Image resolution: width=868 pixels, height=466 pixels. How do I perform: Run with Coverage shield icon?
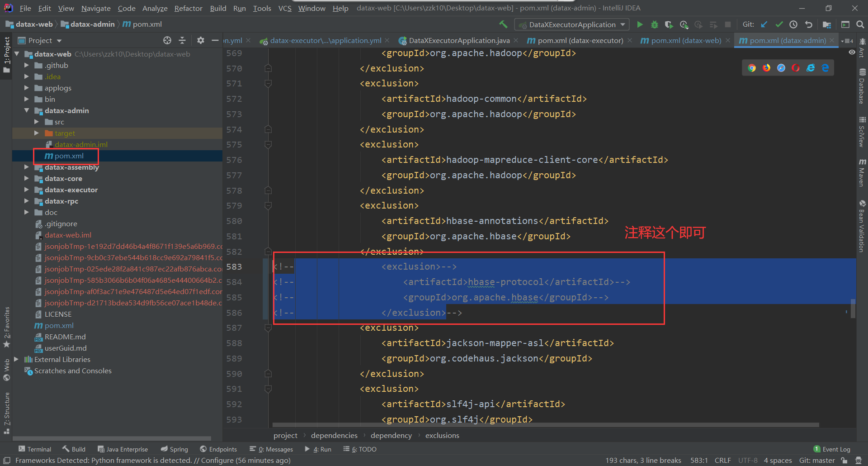tap(669, 24)
